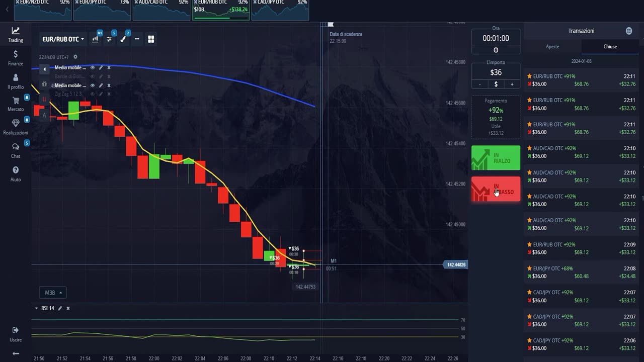Toggle favorite star on EUR/JPY OTC +68% trade
644x362 pixels.
coord(529,268)
